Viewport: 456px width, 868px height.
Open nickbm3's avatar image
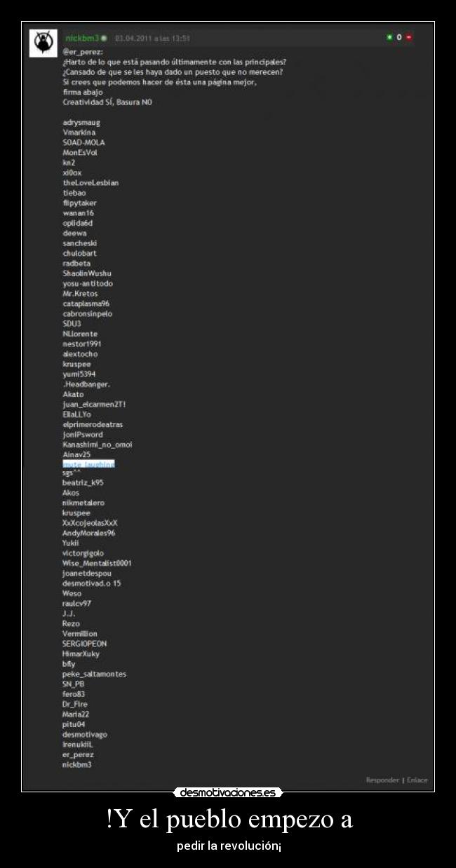pyautogui.click(x=43, y=43)
